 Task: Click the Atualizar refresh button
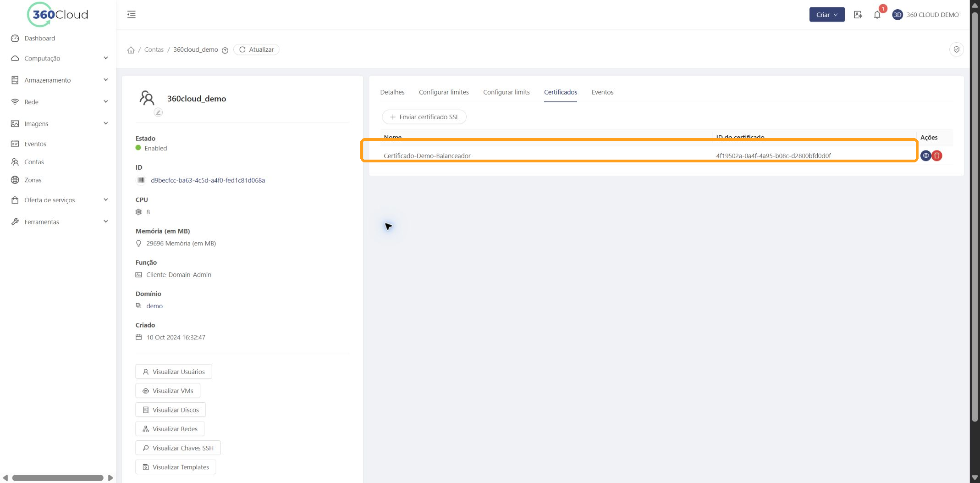click(256, 50)
